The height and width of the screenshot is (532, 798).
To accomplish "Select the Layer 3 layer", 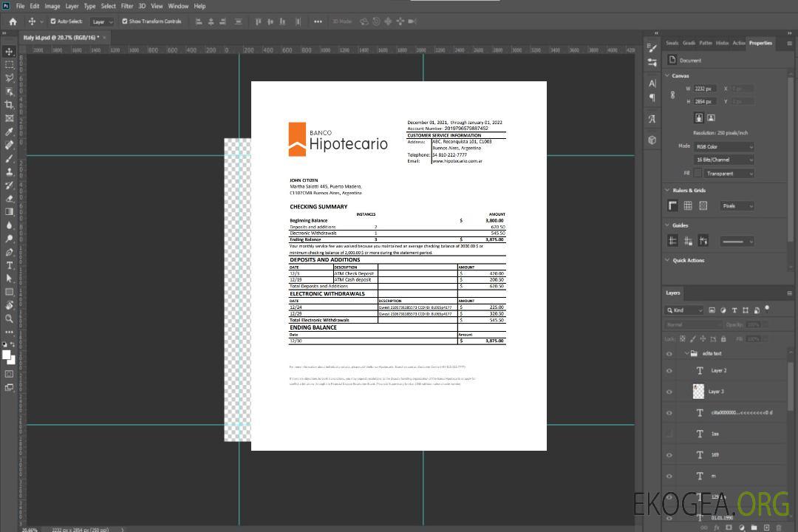I will click(716, 391).
